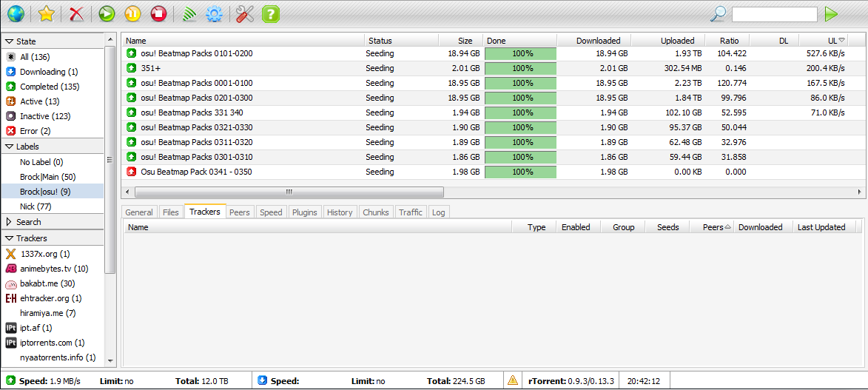
Task: Click the green Start torrent button
Action: coord(107,14)
